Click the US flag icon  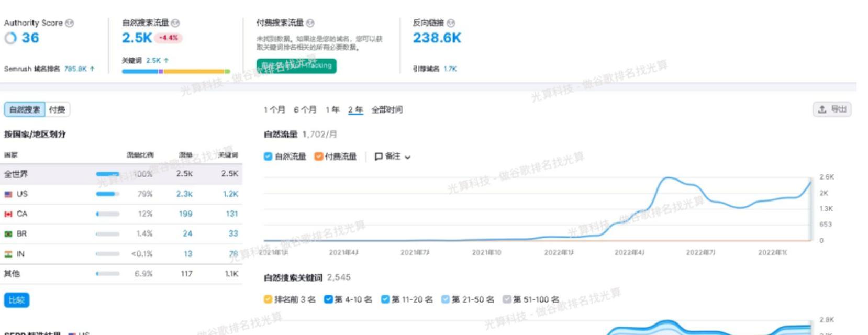pos(8,194)
